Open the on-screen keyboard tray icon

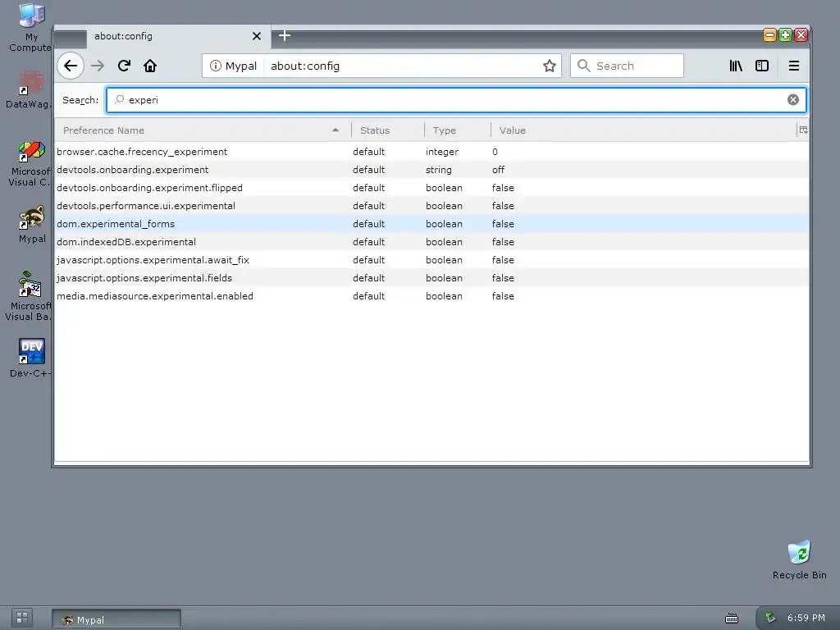731,619
